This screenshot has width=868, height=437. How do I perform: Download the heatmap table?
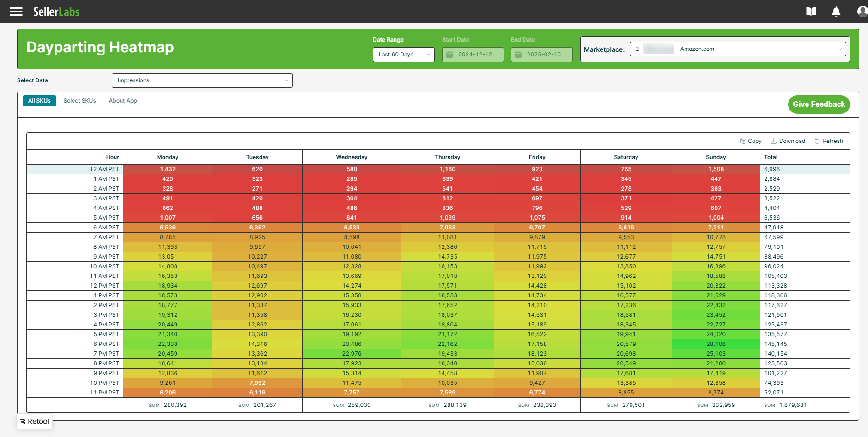click(x=788, y=141)
